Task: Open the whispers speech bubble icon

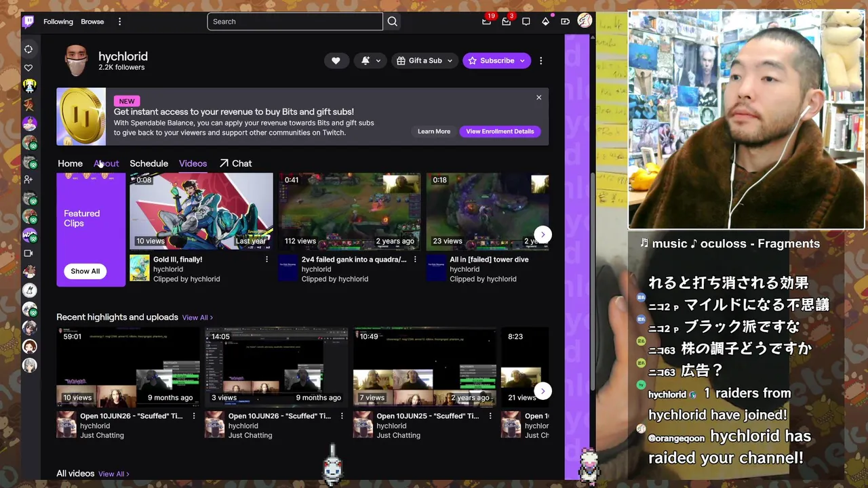Action: click(526, 22)
